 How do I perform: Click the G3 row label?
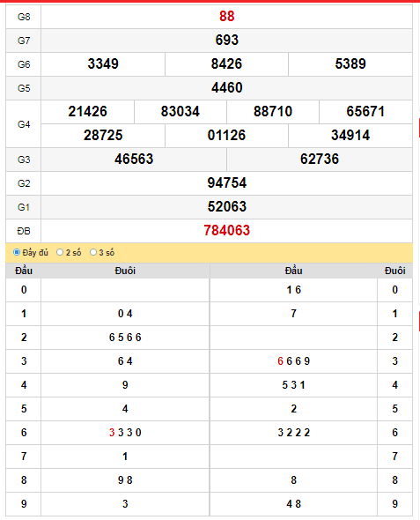point(24,160)
